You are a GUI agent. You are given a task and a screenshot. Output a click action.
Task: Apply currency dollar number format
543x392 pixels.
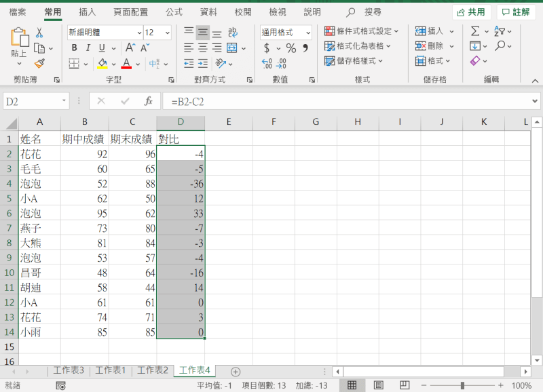click(x=266, y=48)
